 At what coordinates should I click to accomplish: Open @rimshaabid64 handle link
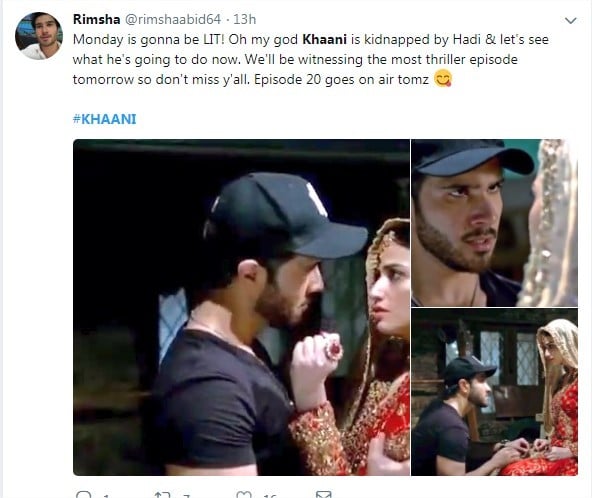click(x=173, y=19)
